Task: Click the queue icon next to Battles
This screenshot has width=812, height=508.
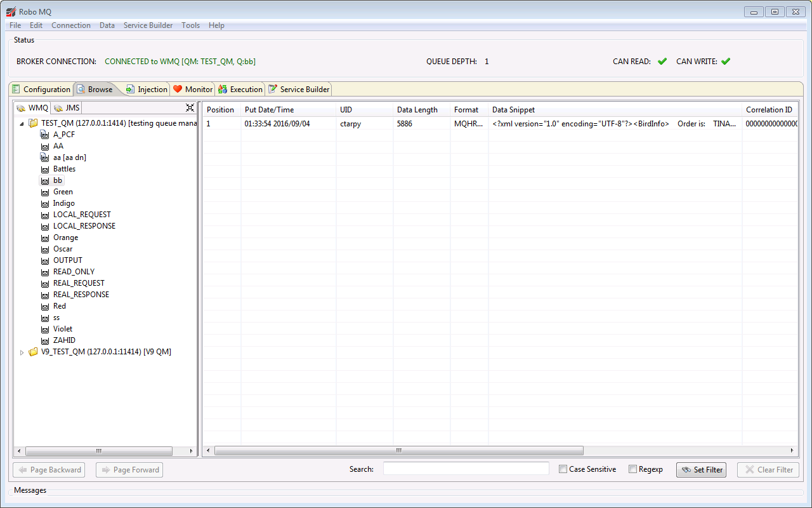Action: (45, 170)
